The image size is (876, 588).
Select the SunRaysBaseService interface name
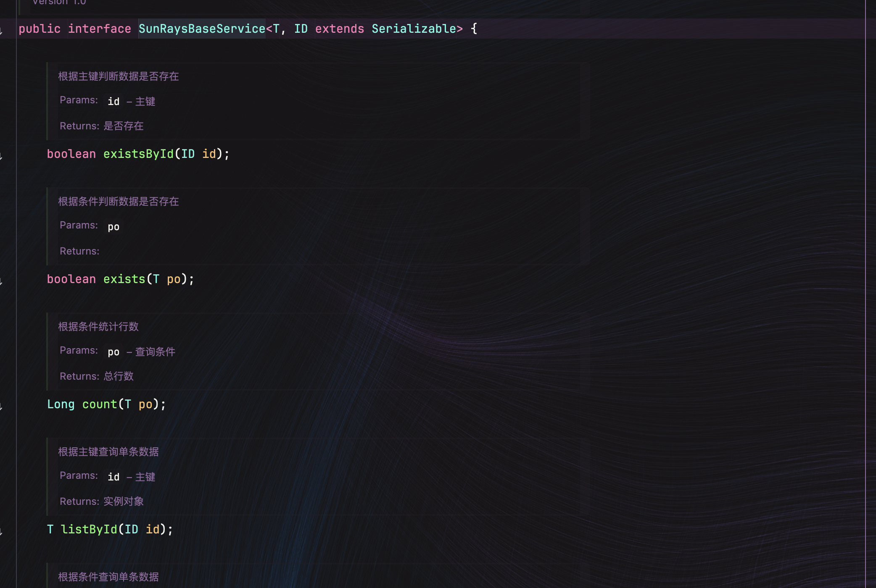[202, 29]
